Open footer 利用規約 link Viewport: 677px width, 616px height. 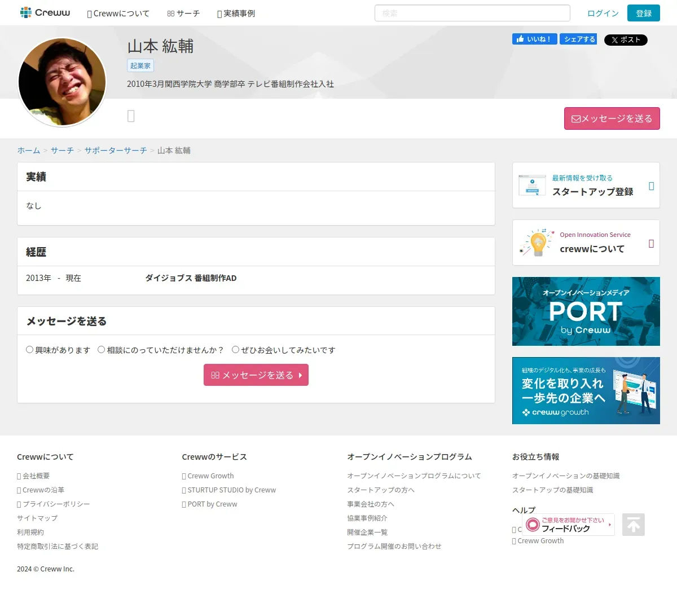(x=30, y=533)
